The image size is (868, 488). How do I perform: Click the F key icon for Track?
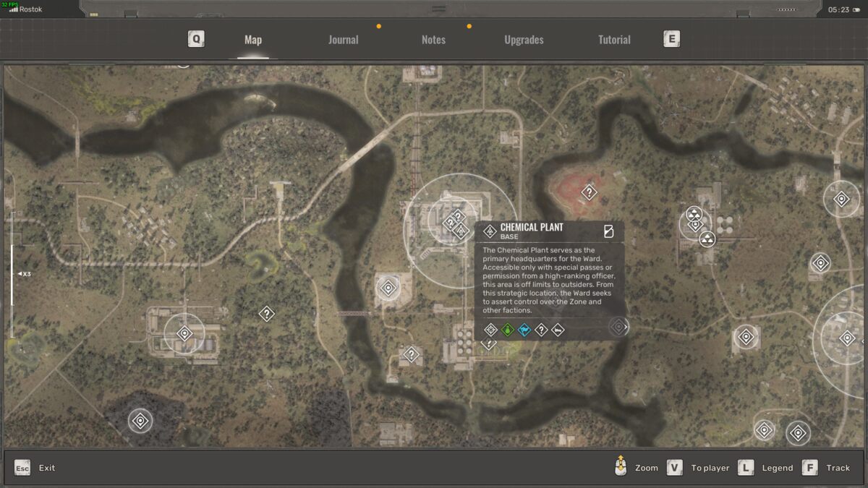(809, 468)
